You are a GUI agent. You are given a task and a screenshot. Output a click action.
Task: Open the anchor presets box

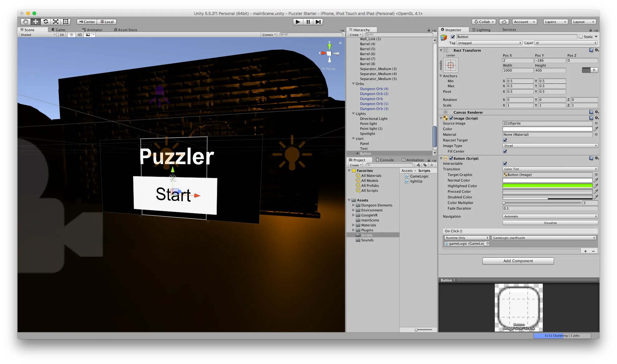pos(451,65)
